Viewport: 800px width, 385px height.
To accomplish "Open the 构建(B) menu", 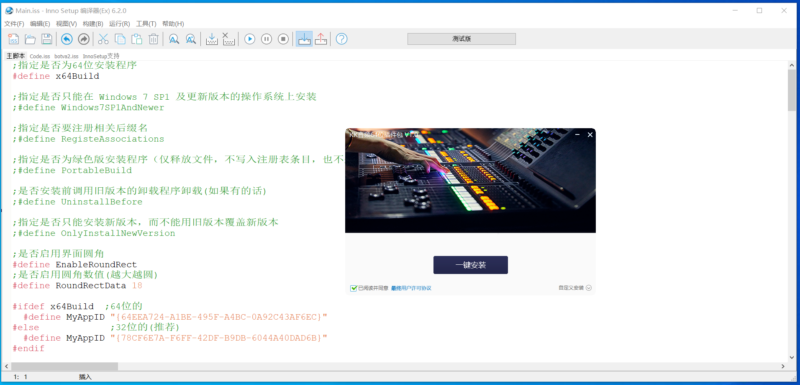I will coord(93,24).
